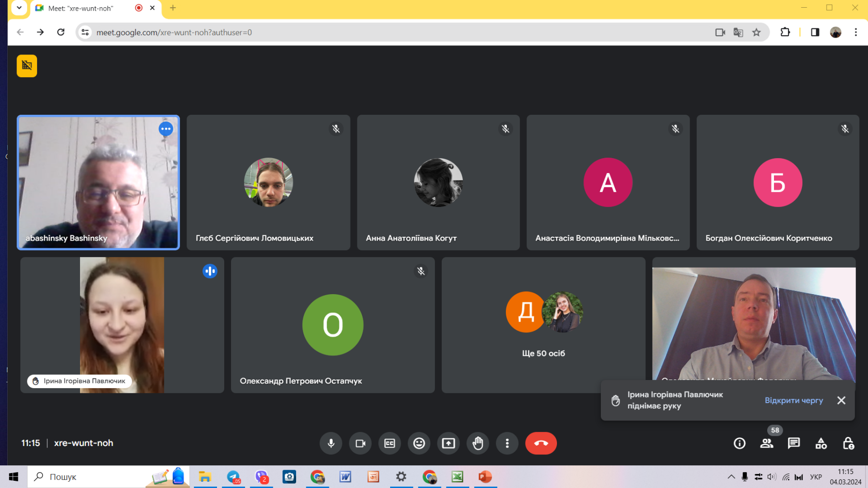Open the emoji reactions picker
Viewport: 868px width, 488px height.
[419, 443]
